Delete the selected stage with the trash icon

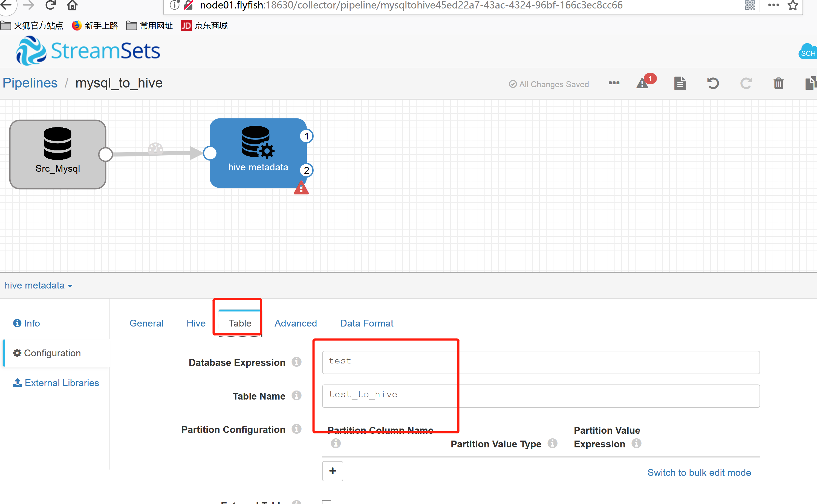(x=779, y=83)
